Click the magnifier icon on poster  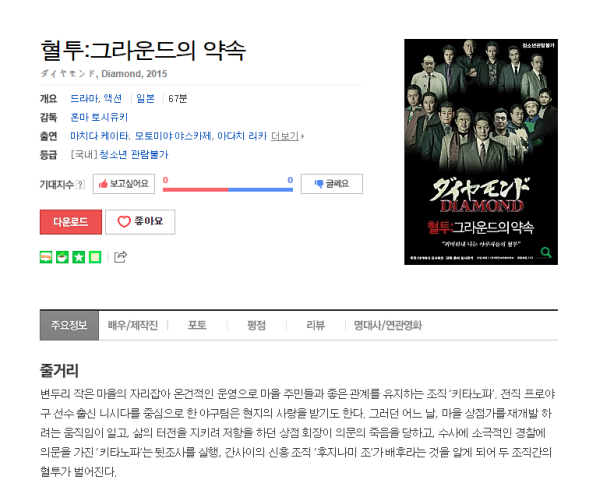[546, 252]
